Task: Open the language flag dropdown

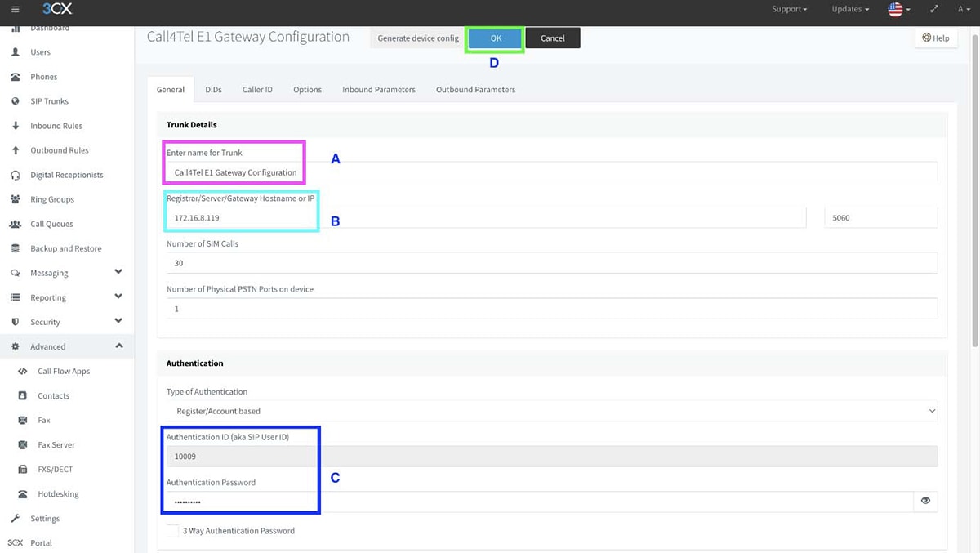Action: (898, 9)
